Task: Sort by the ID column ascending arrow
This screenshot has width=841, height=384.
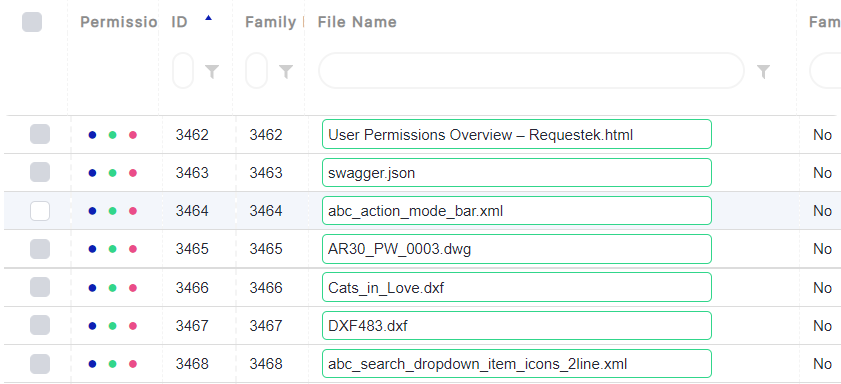Action: click(x=209, y=18)
